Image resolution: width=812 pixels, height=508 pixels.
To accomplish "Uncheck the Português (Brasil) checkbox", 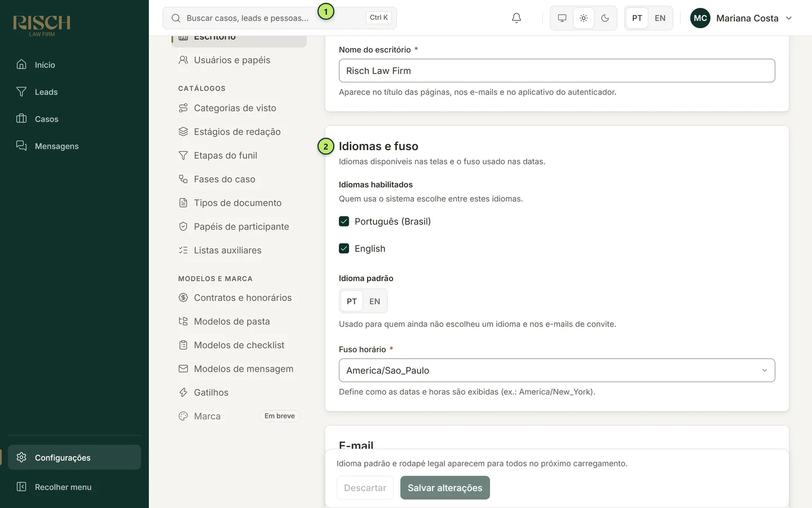I will [x=344, y=221].
